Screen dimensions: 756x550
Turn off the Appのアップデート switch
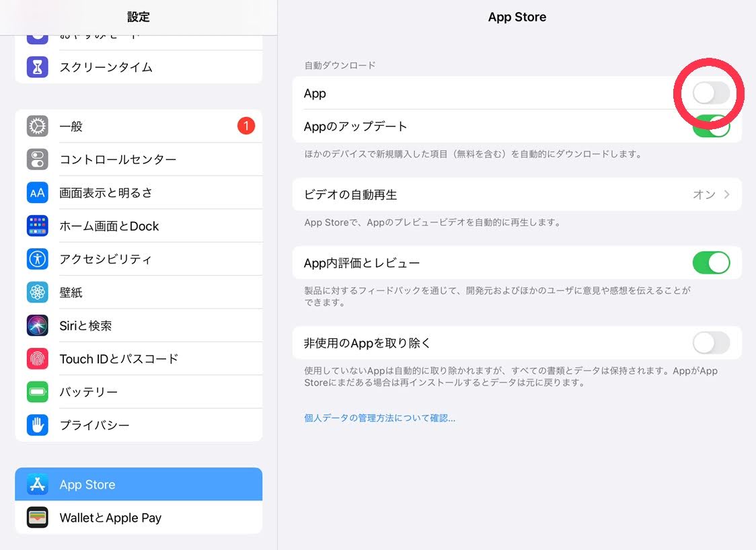click(x=711, y=126)
